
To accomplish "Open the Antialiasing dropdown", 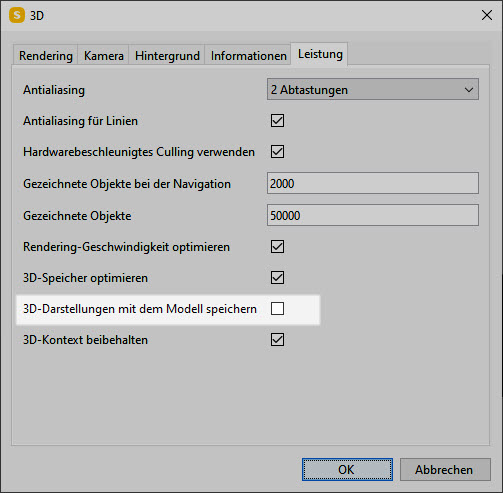I will [x=373, y=89].
